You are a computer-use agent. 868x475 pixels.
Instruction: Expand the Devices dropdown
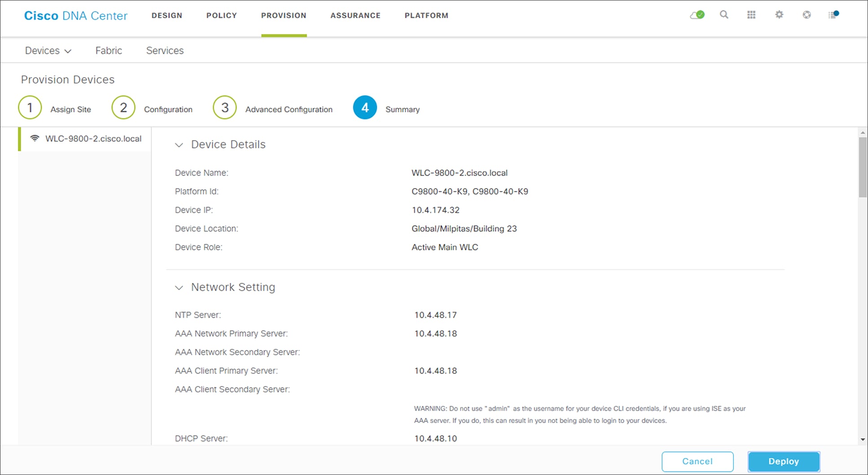click(48, 51)
